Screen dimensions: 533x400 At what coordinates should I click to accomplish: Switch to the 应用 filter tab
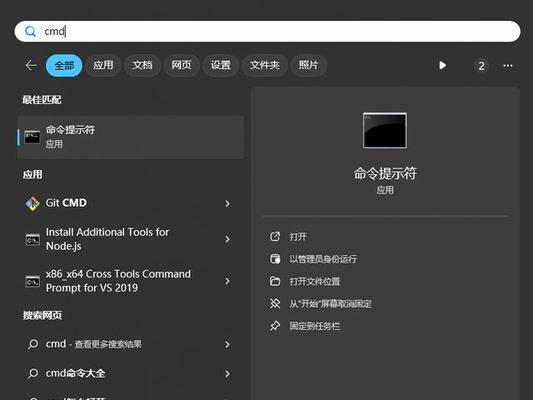point(103,65)
